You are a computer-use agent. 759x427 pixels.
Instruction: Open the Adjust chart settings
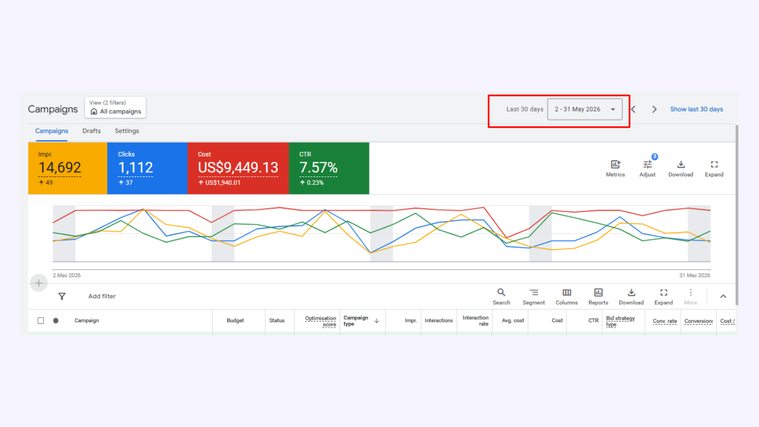648,168
